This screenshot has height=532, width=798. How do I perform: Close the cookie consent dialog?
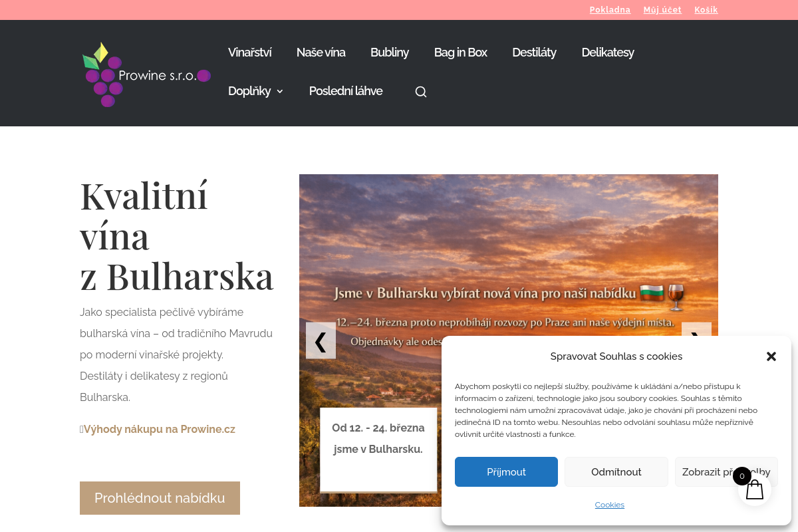(771, 356)
